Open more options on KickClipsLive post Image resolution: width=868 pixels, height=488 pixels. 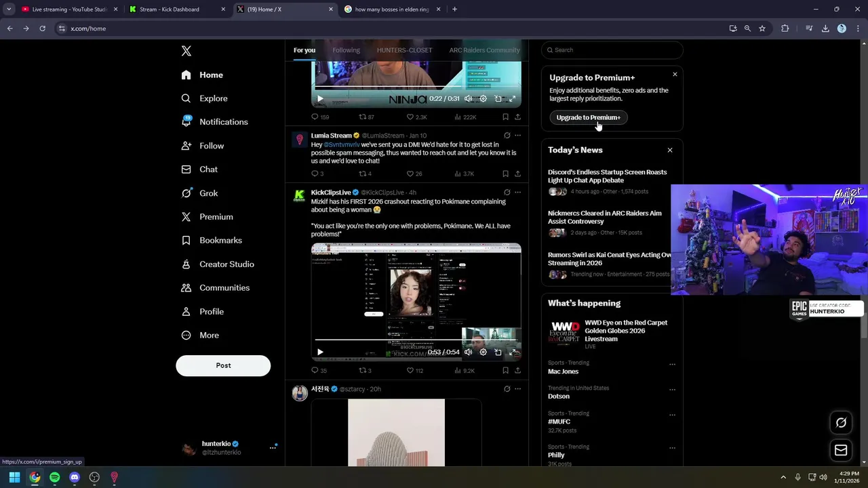click(x=518, y=192)
